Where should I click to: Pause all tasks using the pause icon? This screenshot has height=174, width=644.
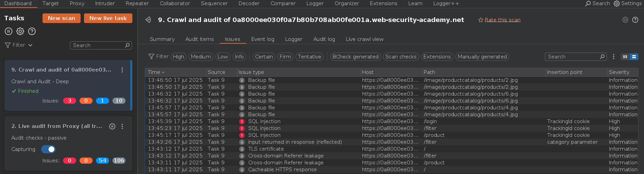tap(9, 31)
